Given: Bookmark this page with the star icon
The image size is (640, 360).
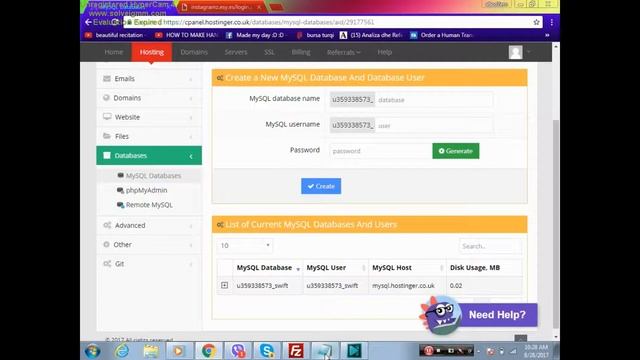Looking at the screenshot, I should pos(536,22).
